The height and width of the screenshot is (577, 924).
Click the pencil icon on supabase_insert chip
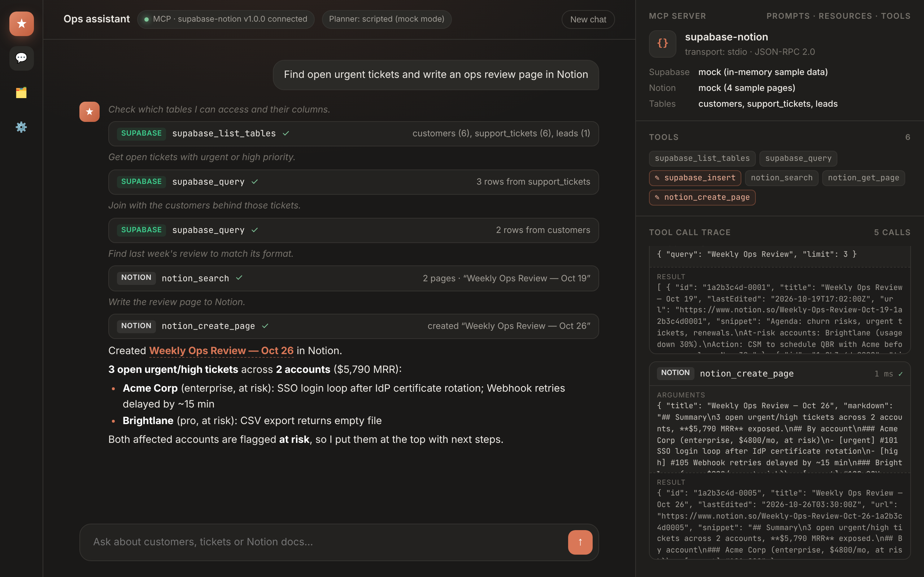coord(657,178)
